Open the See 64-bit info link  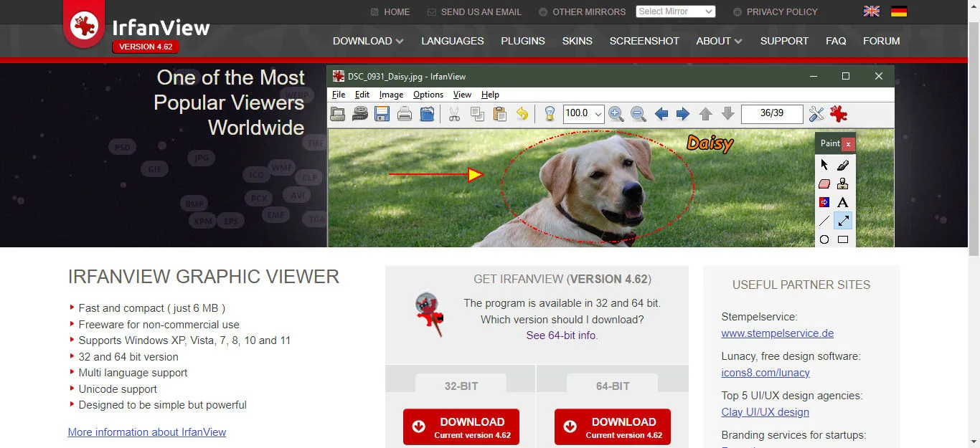561,335
